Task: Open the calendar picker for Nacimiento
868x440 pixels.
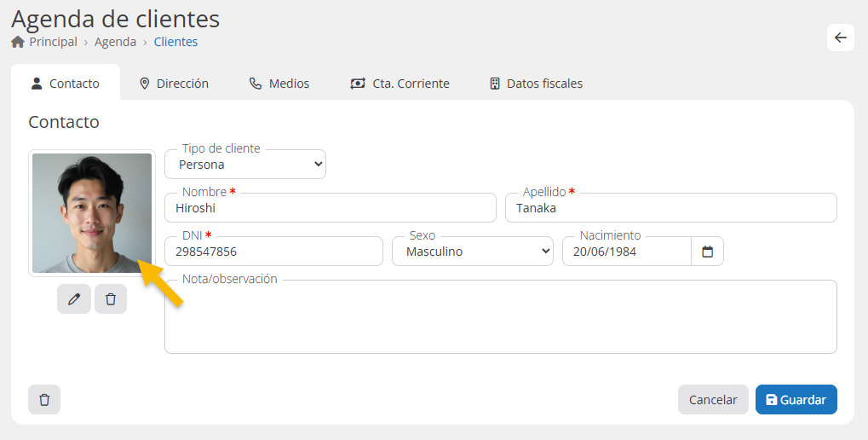Action: click(707, 252)
